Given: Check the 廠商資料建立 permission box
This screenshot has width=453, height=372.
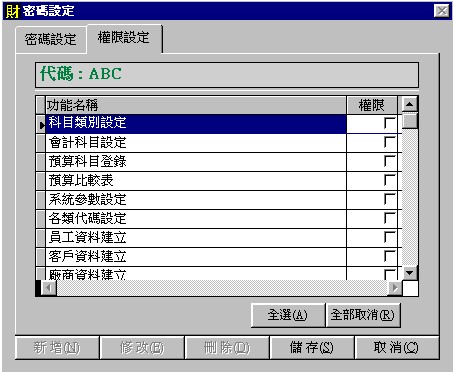Looking at the screenshot, I should pos(390,274).
